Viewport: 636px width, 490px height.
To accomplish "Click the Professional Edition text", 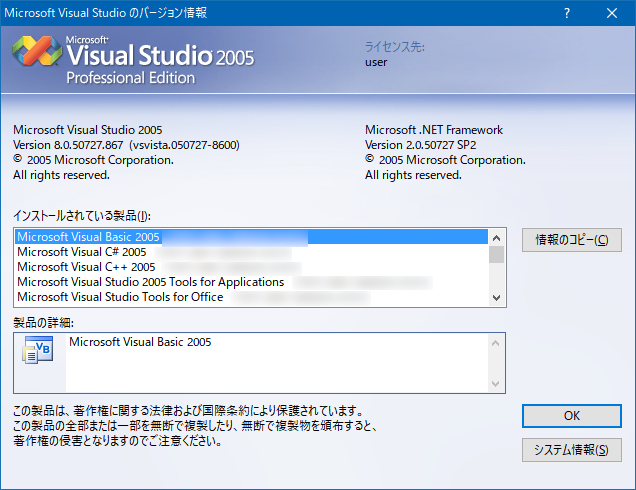I will 131,78.
